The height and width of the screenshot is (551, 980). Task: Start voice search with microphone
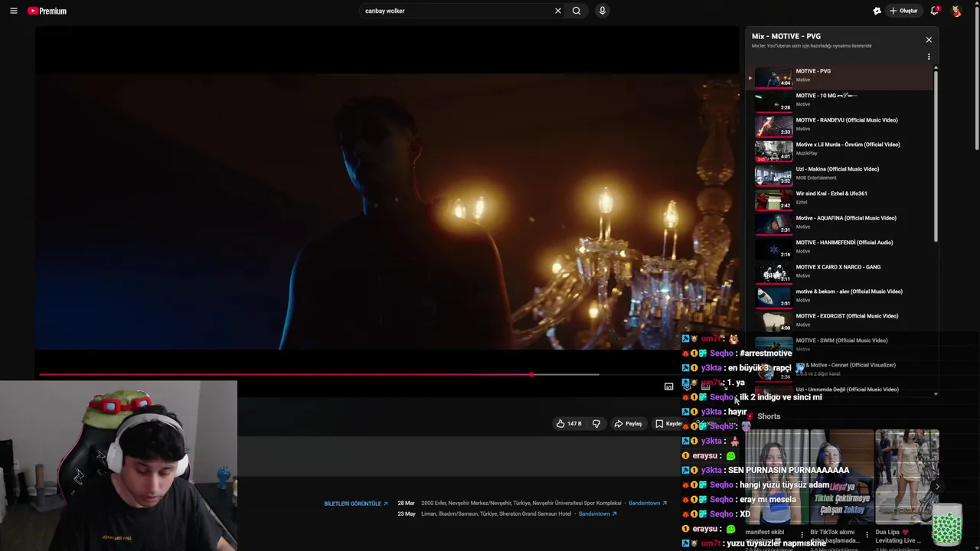[x=602, y=11]
